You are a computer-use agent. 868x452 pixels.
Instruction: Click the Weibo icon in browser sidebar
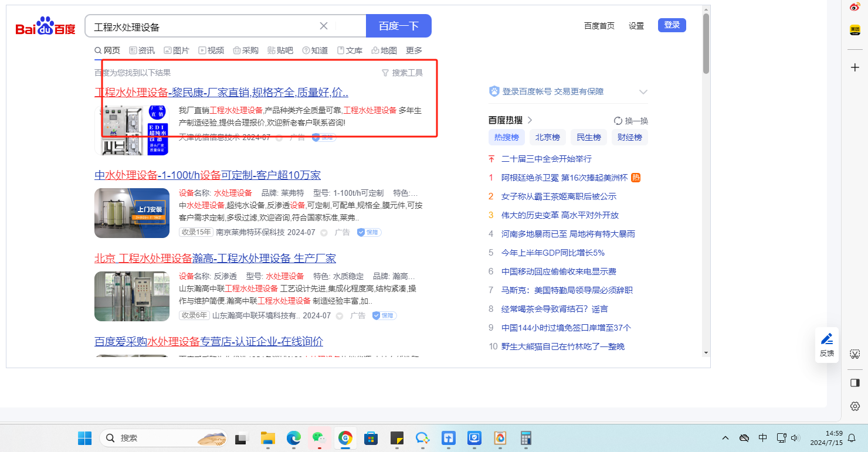[x=855, y=7]
